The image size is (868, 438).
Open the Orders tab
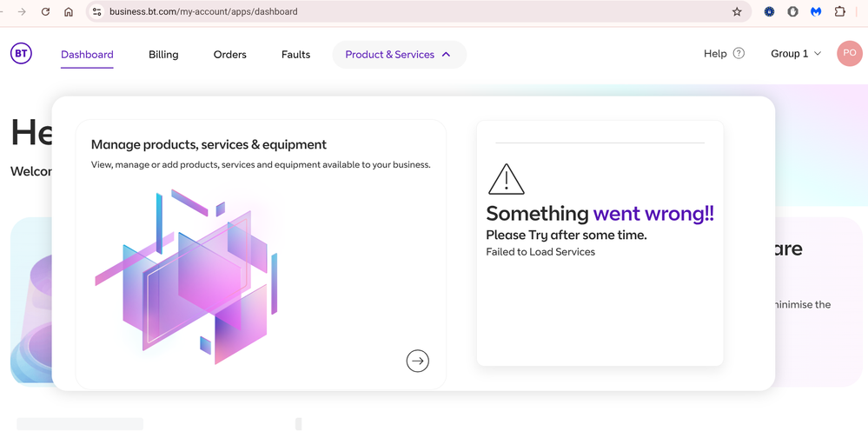(230, 55)
